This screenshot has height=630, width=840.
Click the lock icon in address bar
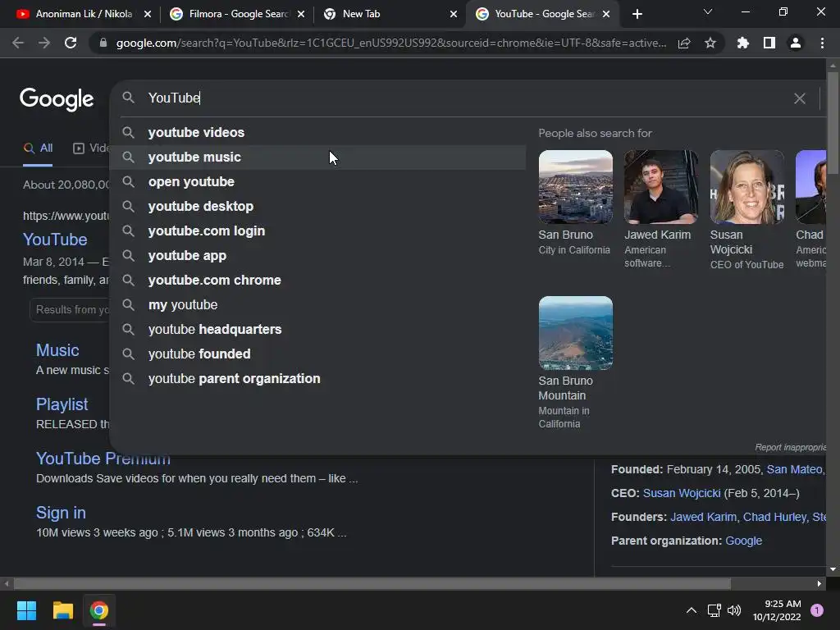[x=103, y=43]
